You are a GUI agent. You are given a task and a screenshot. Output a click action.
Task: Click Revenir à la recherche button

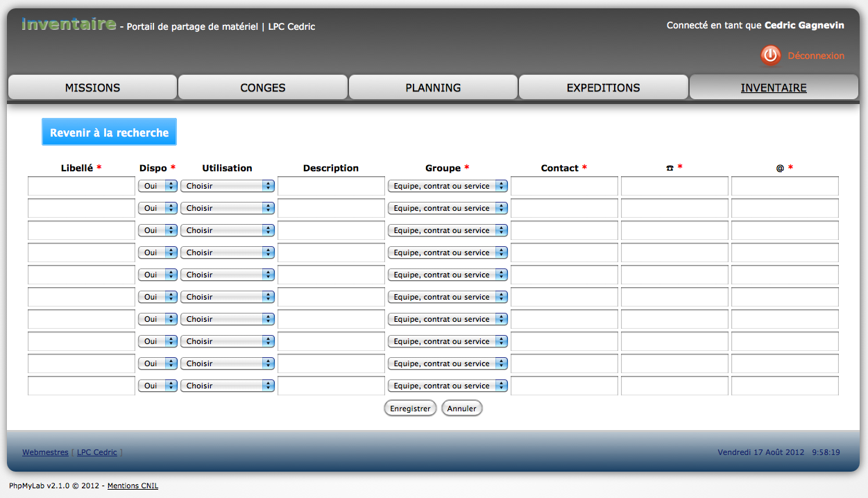tap(109, 132)
